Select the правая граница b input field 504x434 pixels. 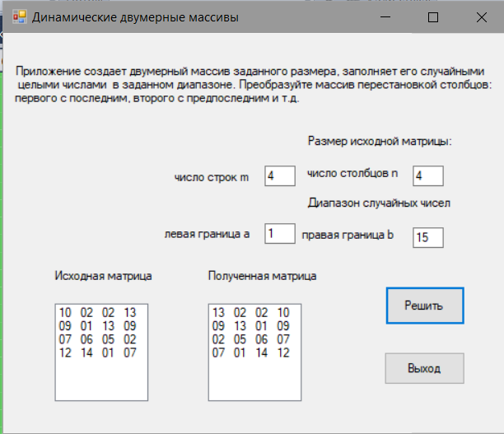tap(427, 237)
